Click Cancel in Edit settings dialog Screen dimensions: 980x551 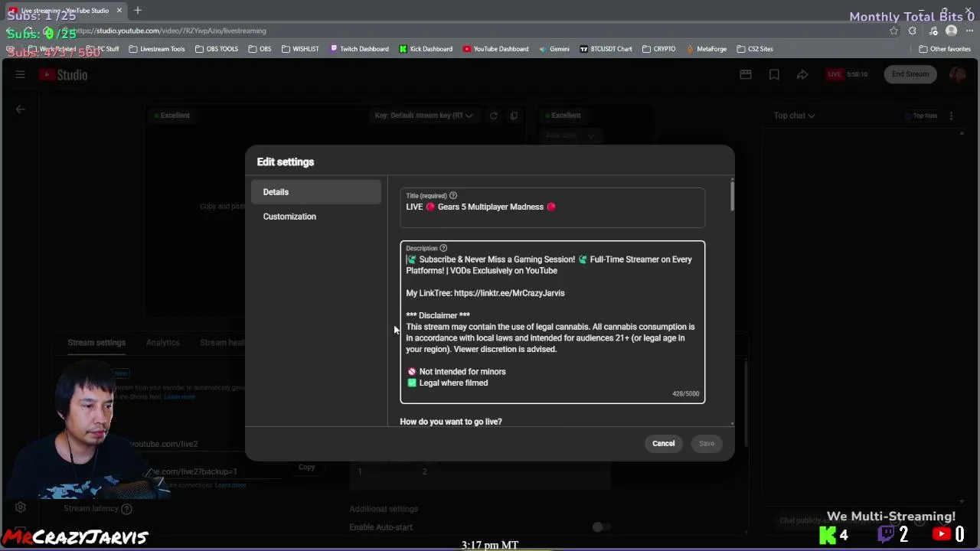point(663,444)
